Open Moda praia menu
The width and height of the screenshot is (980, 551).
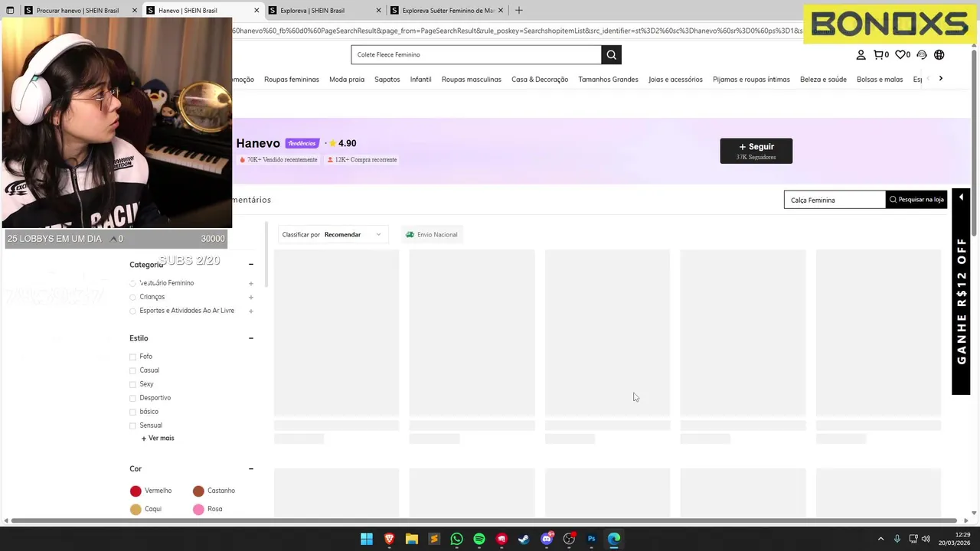pos(347,80)
